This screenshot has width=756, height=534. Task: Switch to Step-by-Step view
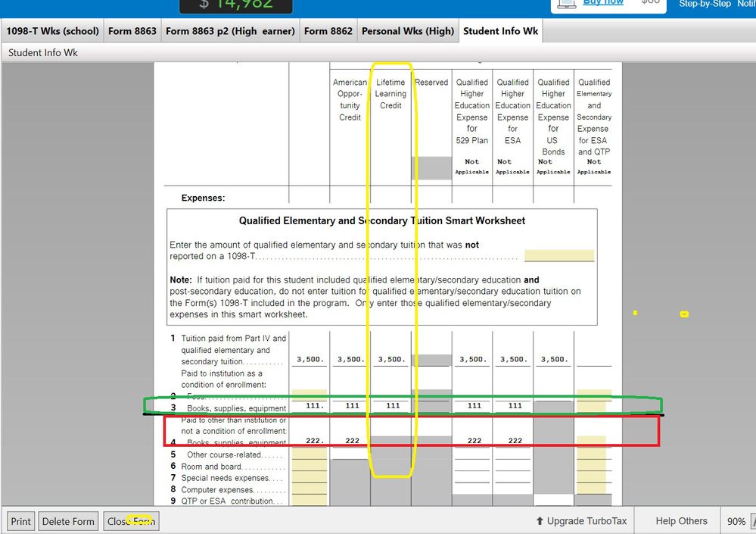(x=705, y=4)
